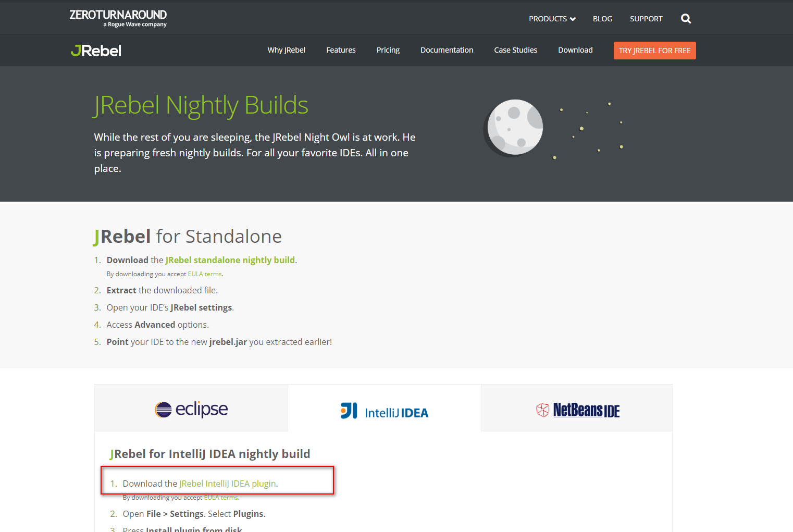Open the Download nav link

pyautogui.click(x=575, y=50)
